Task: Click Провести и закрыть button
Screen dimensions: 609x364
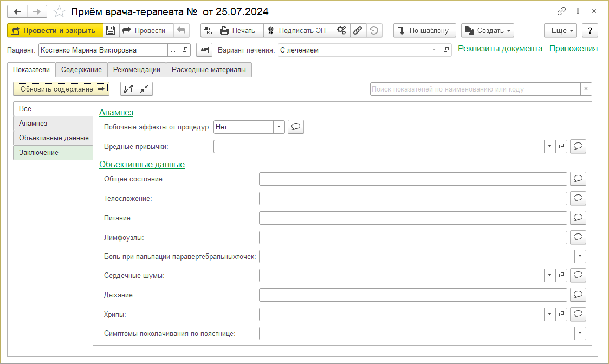Action: (55, 30)
